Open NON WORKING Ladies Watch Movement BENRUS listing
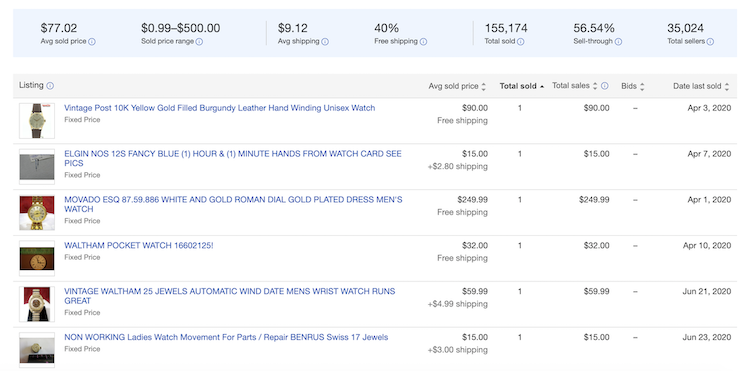This screenshot has height=371, width=749. [226, 337]
